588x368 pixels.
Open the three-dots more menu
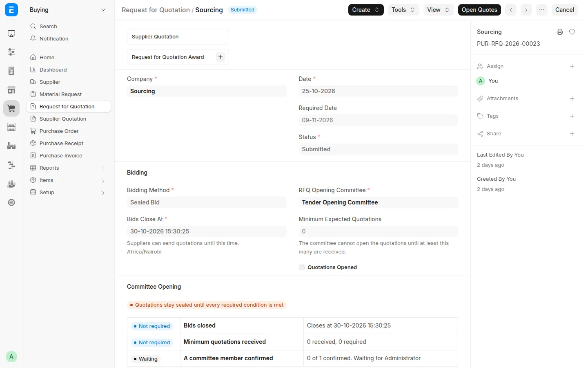[542, 10]
